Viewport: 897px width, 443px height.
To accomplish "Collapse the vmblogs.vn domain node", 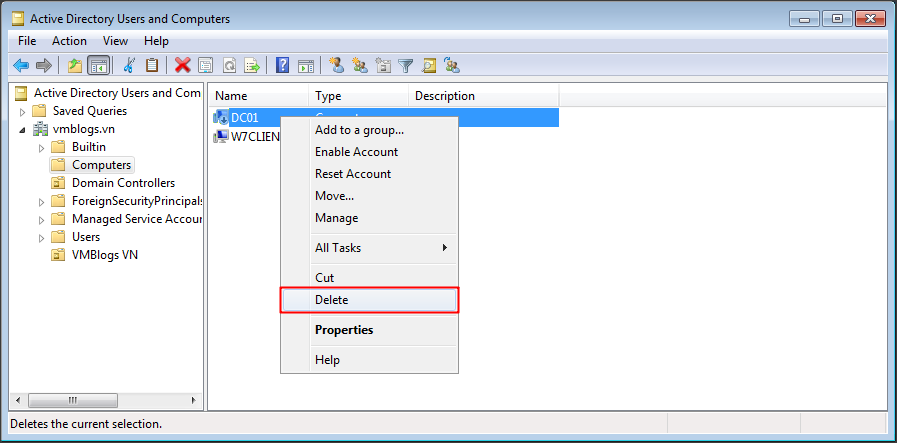I will tap(22, 129).
